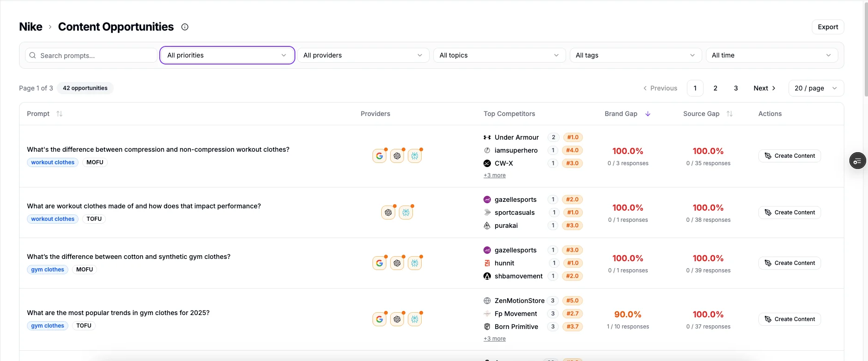Click Google provider icon in compression clothes row
This screenshot has height=361, width=868.
click(x=379, y=156)
